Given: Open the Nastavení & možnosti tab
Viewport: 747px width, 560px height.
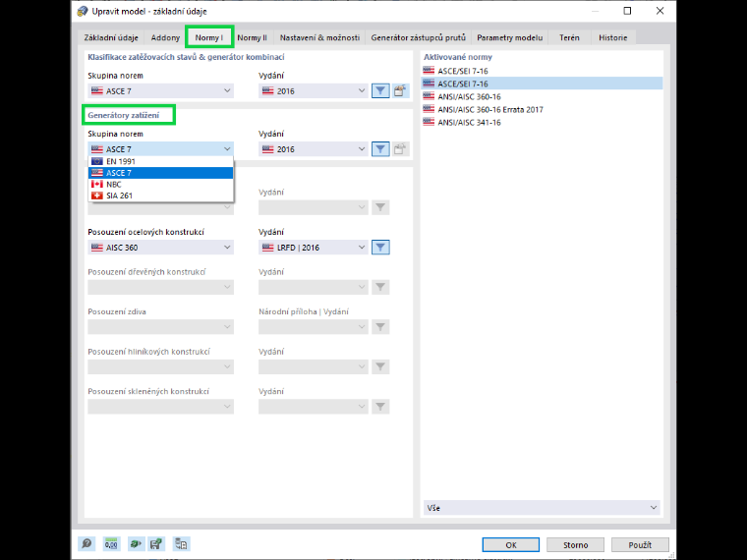Looking at the screenshot, I should [x=319, y=37].
